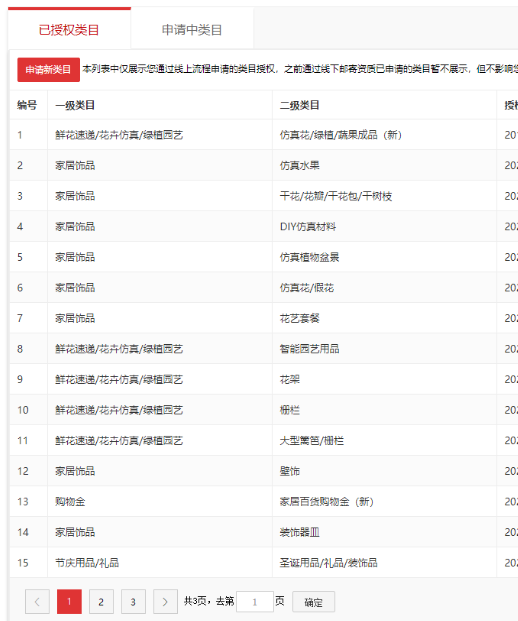The image size is (518, 621).
Task: Click the red 申请新类目 button
Action: pyautogui.click(x=48, y=70)
